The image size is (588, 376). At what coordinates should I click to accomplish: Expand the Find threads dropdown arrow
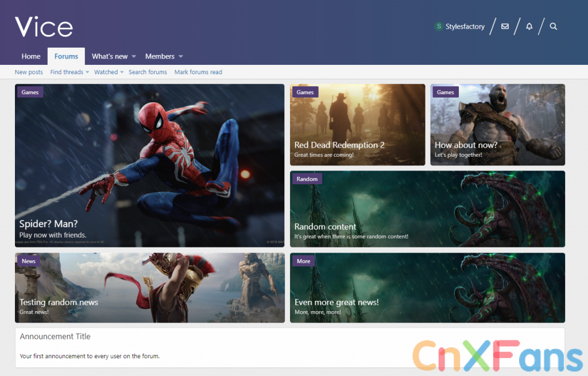(87, 72)
